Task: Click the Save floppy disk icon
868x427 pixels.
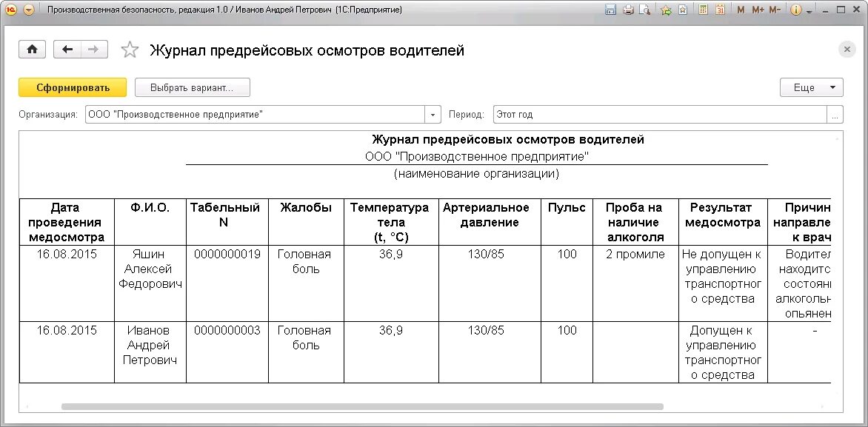Action: pos(610,10)
